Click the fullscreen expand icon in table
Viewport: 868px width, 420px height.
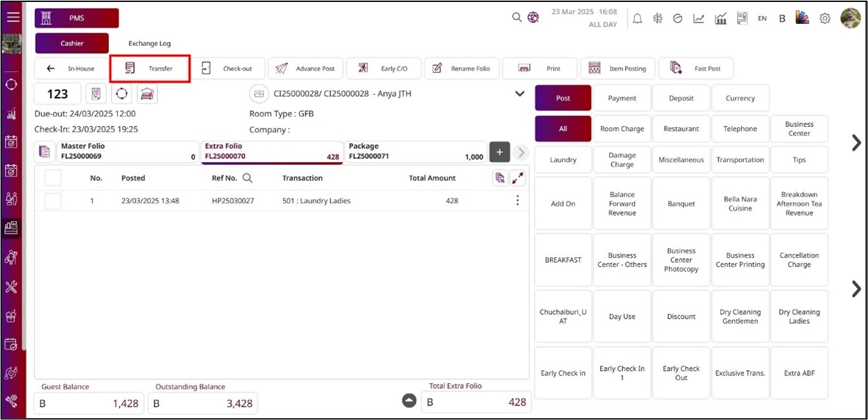[x=518, y=178]
